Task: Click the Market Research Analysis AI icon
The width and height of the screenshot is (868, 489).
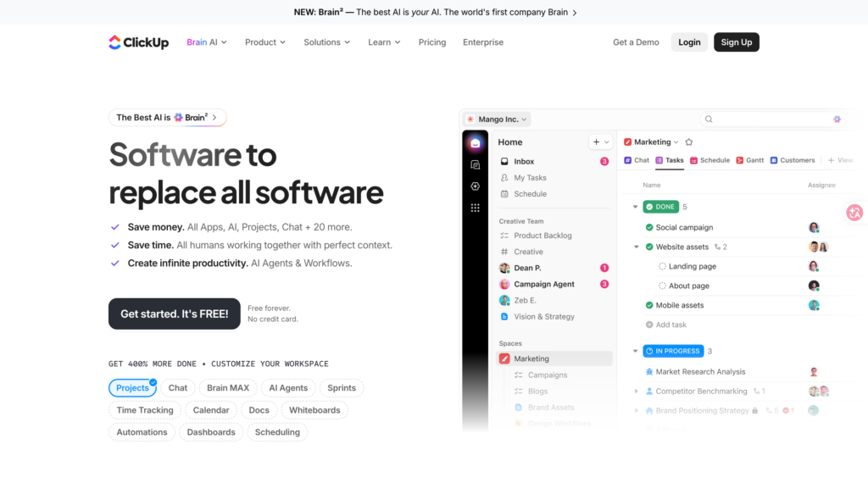Action: 648,372
